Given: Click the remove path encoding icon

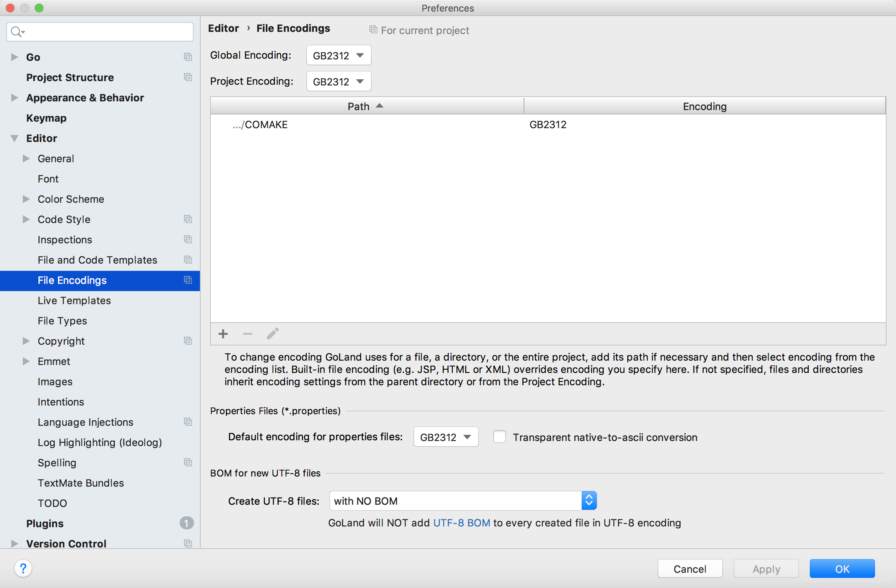Looking at the screenshot, I should pos(247,334).
